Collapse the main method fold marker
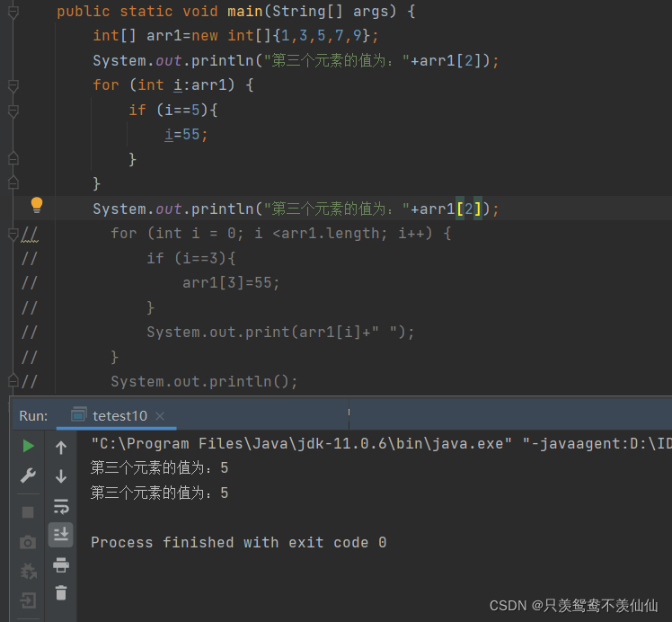Viewport: 672px width, 622px height. [13, 12]
